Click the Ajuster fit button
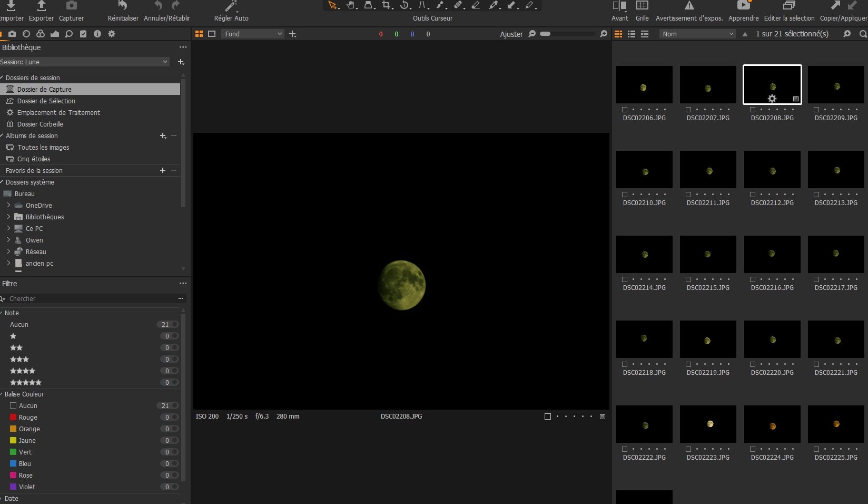 tap(511, 34)
